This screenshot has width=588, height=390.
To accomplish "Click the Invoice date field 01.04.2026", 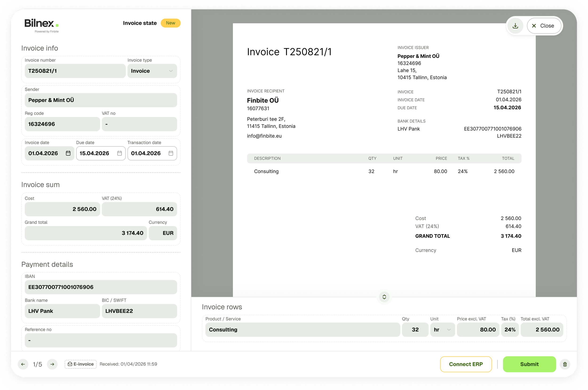I will coord(49,153).
